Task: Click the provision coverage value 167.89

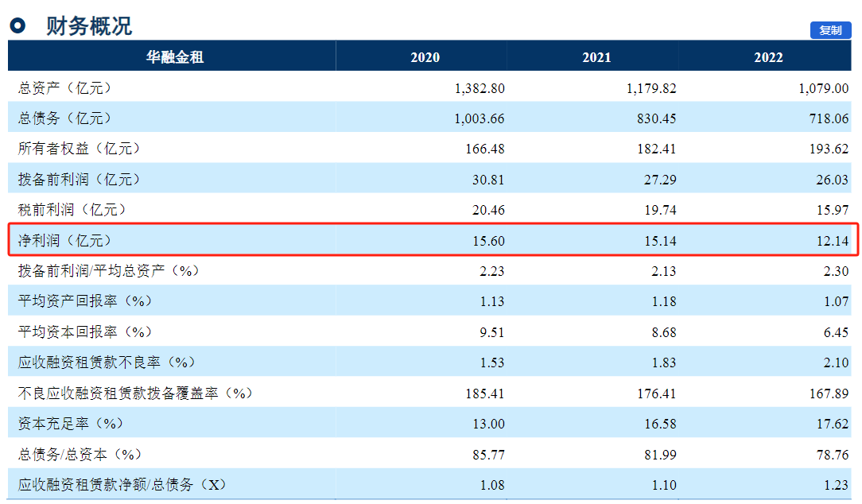Action: [829, 394]
